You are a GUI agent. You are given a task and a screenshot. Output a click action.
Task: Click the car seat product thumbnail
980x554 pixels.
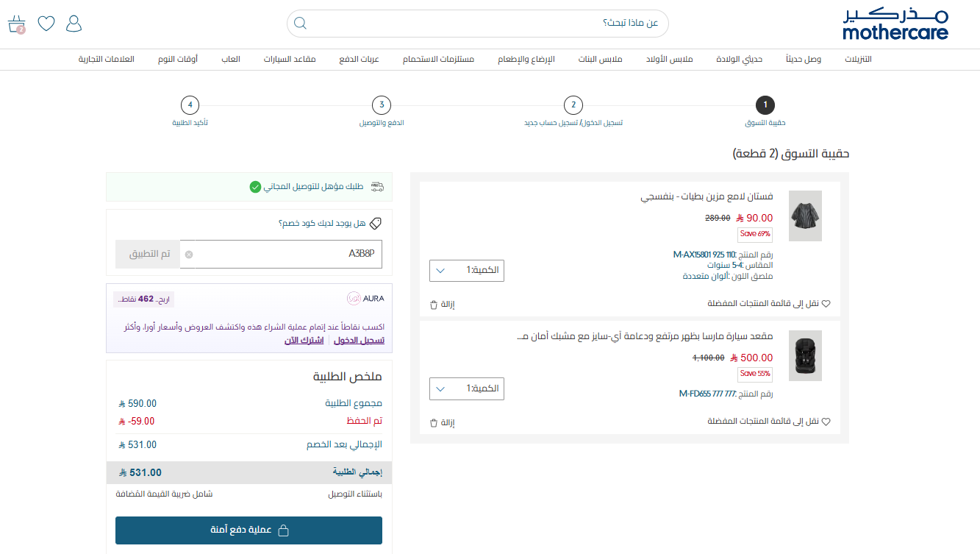tap(805, 355)
